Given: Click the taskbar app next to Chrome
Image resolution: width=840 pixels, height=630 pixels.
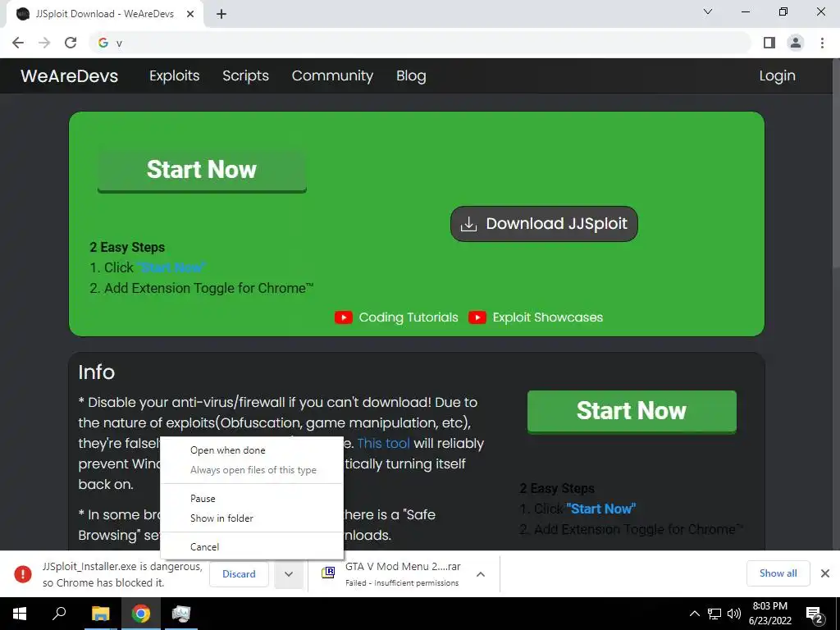Looking at the screenshot, I should pyautogui.click(x=181, y=614).
